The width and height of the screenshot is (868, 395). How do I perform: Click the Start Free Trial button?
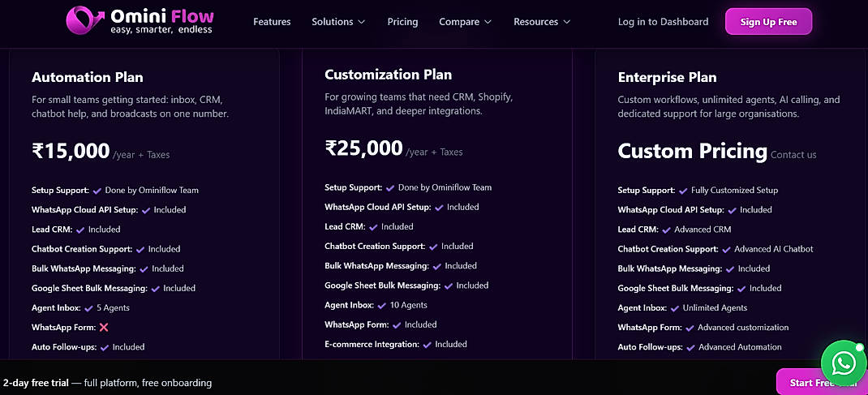point(822,382)
